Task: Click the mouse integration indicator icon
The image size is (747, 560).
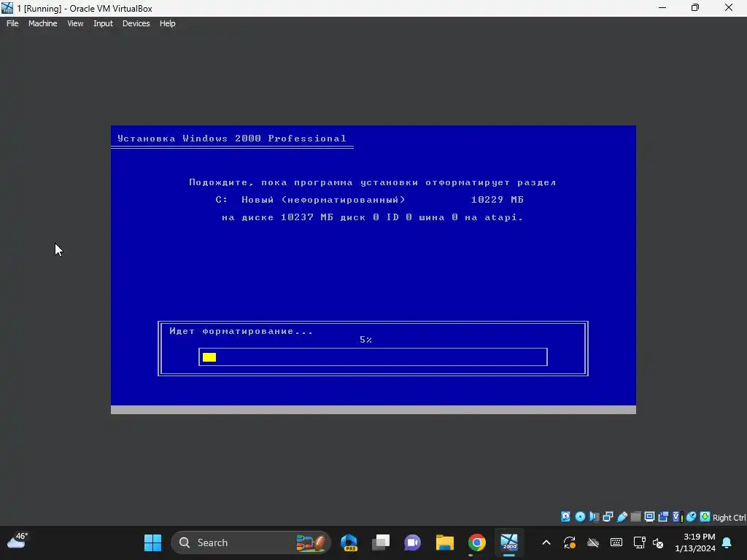Action: [x=692, y=517]
